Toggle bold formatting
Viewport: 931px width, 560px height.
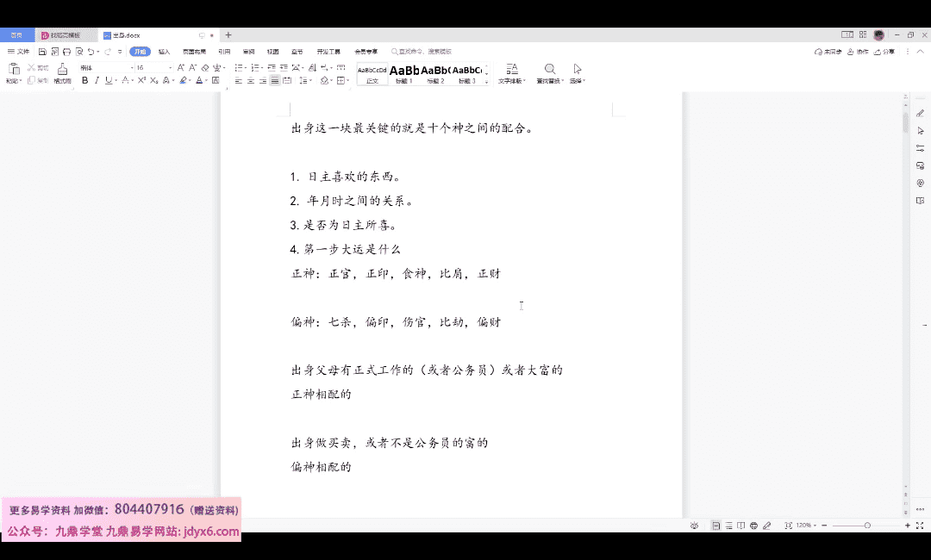coord(84,81)
